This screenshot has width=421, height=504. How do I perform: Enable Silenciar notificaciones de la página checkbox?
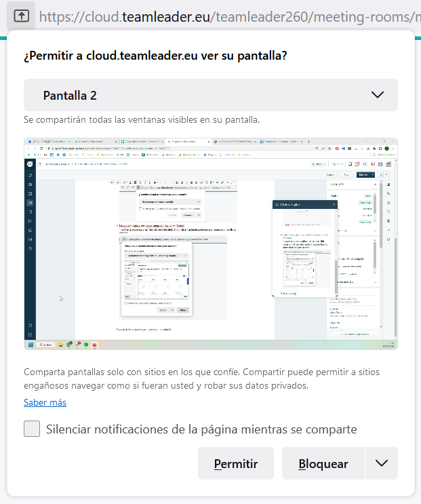32,429
